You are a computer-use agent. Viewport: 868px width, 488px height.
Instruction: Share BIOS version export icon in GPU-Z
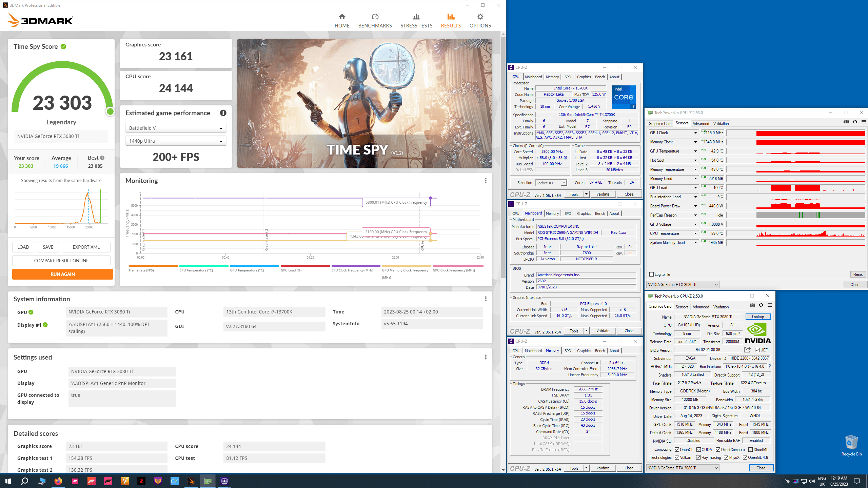[747, 349]
